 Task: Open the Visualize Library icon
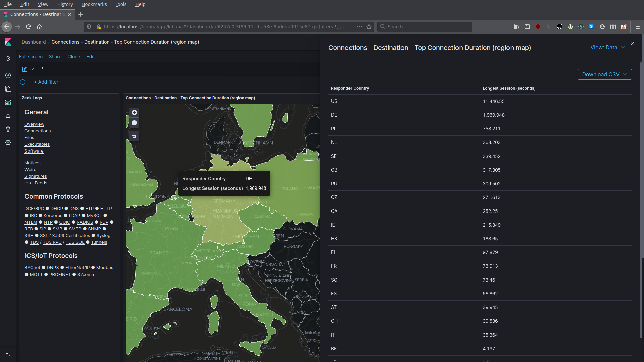(8, 88)
